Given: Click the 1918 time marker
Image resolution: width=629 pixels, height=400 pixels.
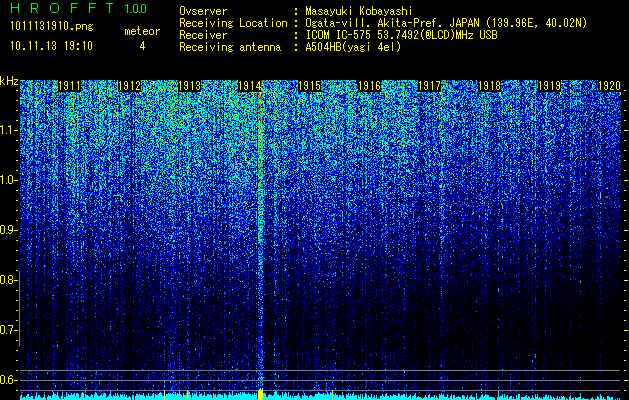Looking at the screenshot, I should 490,86.
